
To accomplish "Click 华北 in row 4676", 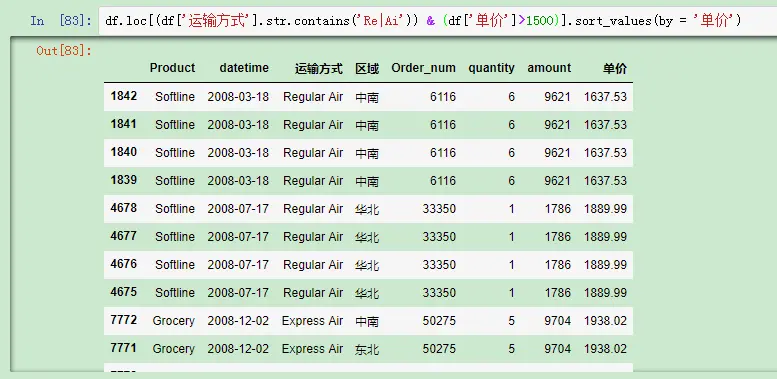I will [x=367, y=265].
